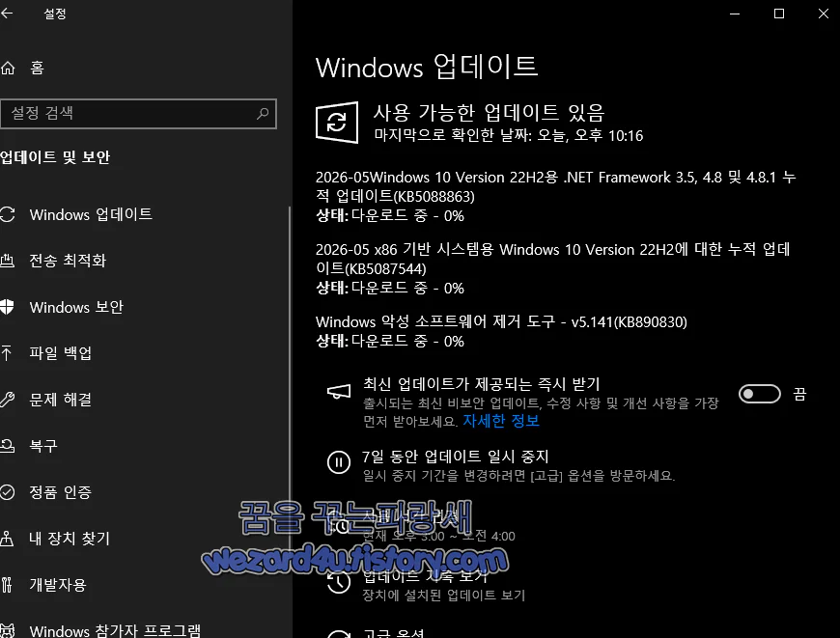Select the 전송 최적화 icon
This screenshot has width=840, height=638.
(7, 261)
